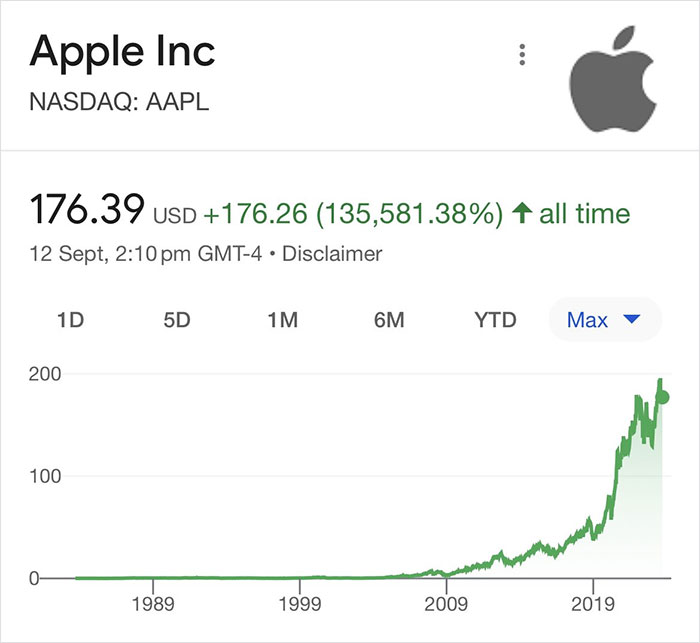Click the Apple Inc title
This screenshot has width=700, height=643.
tap(122, 52)
